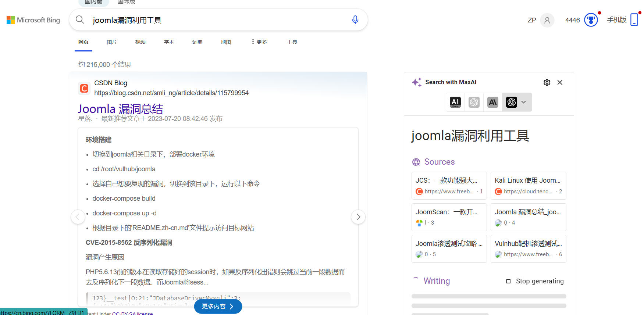Switch to the 词典 tab
The image size is (644, 315).
pos(198,42)
